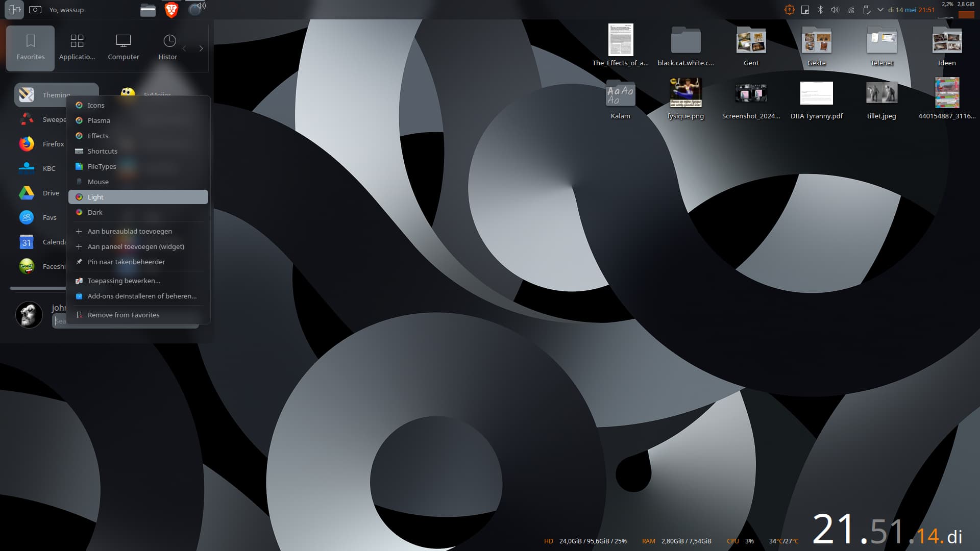Click 'Aan paneel toevoegen (widget)' entry

click(x=138, y=246)
